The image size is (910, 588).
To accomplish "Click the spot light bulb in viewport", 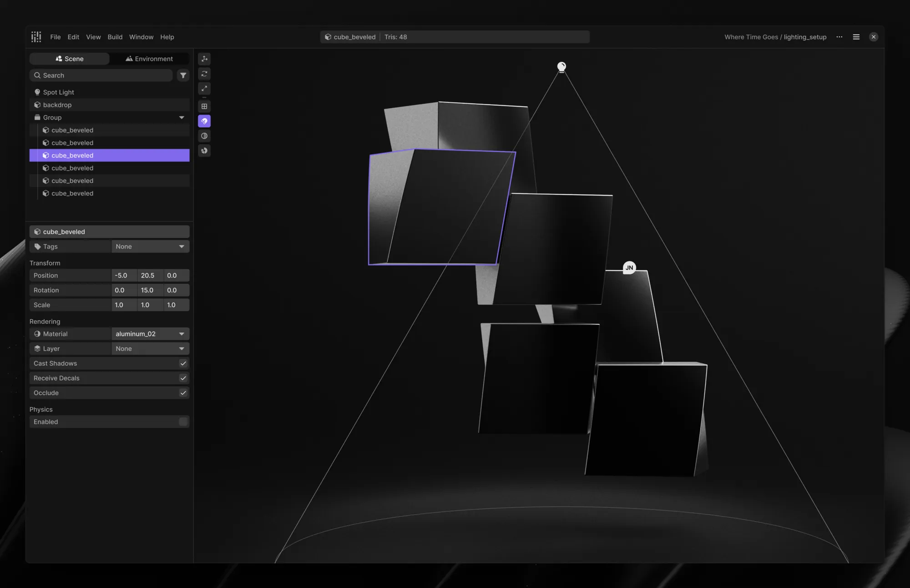I will [x=561, y=67].
